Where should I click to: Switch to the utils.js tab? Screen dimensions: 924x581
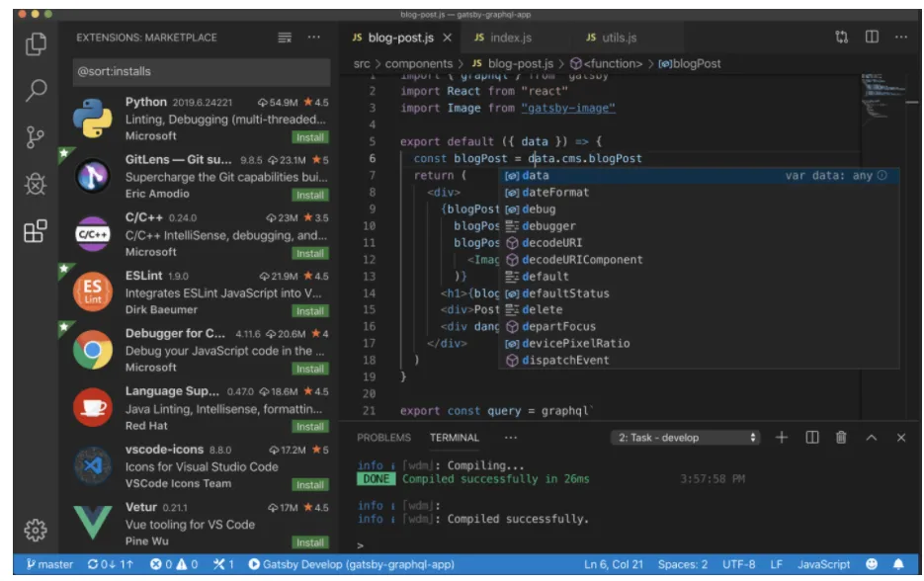coord(619,38)
